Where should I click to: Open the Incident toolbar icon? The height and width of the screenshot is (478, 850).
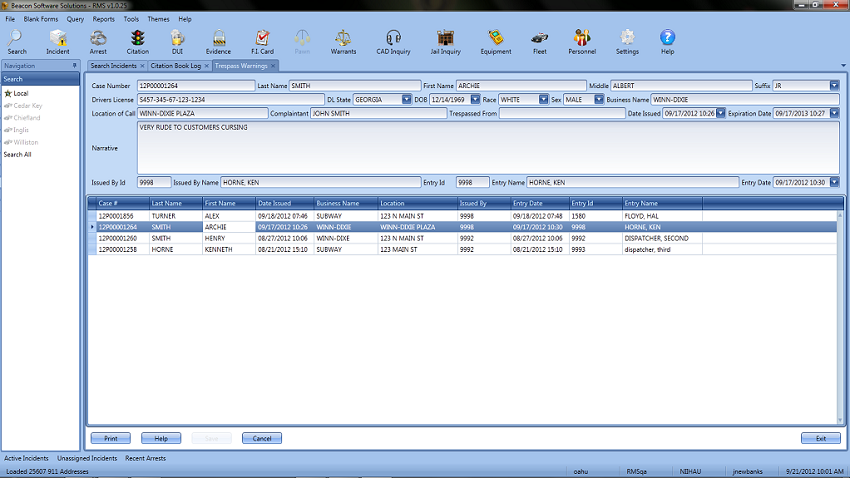(57, 39)
